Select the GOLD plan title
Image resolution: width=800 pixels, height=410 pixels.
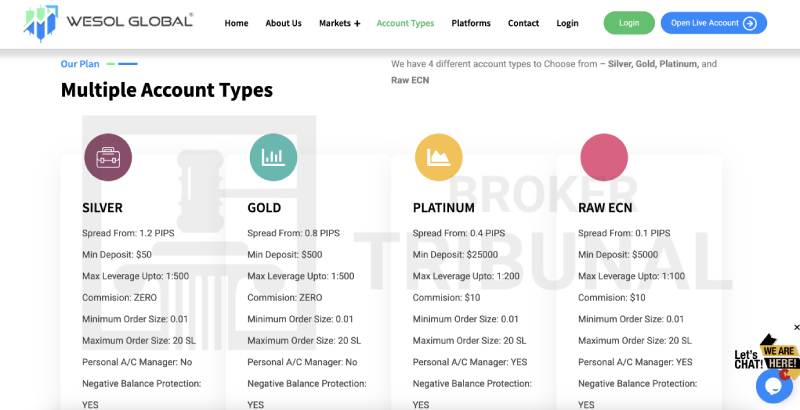[264, 208]
